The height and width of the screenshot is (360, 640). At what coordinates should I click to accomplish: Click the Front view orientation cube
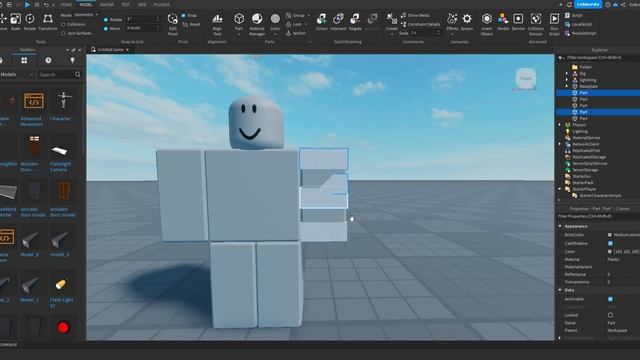tap(526, 78)
